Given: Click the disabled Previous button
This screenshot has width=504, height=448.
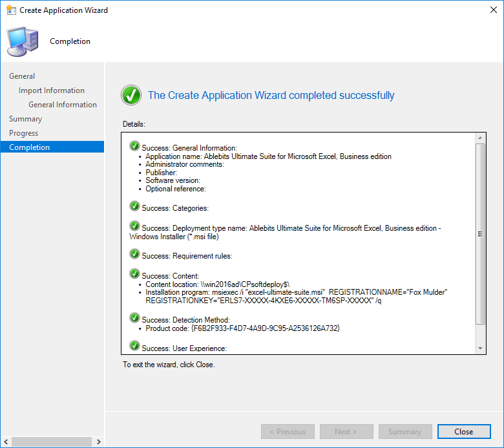Looking at the screenshot, I should (288, 431).
